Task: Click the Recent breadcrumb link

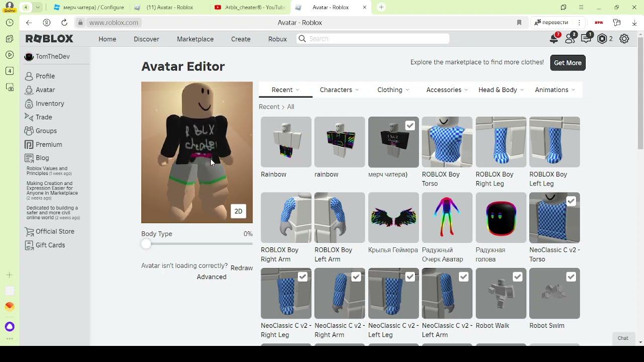Action: (x=269, y=107)
